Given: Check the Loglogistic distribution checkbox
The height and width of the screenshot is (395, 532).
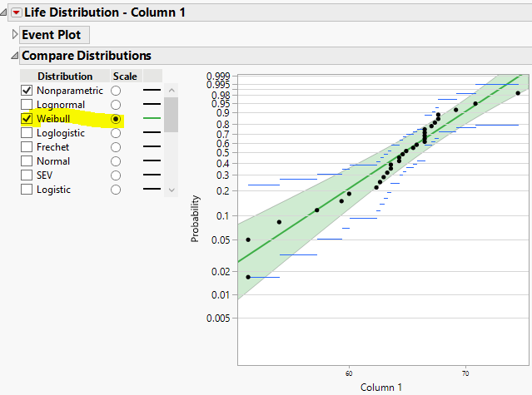Looking at the screenshot, I should (x=27, y=133).
